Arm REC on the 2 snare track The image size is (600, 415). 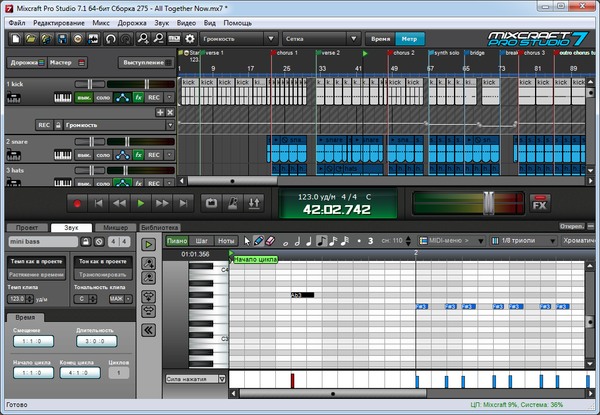(154, 155)
